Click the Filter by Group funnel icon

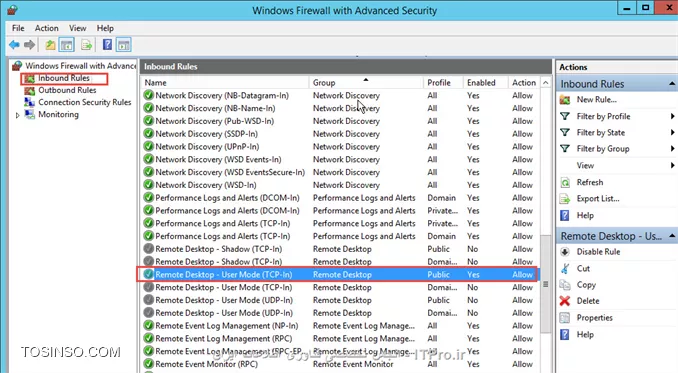tap(565, 149)
